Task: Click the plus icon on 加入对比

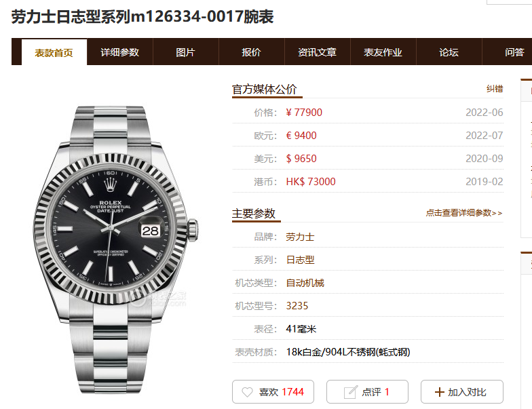Action: click(440, 392)
